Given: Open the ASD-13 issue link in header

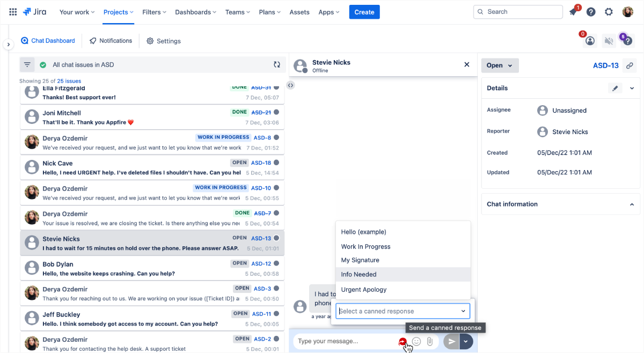Looking at the screenshot, I should (x=606, y=65).
